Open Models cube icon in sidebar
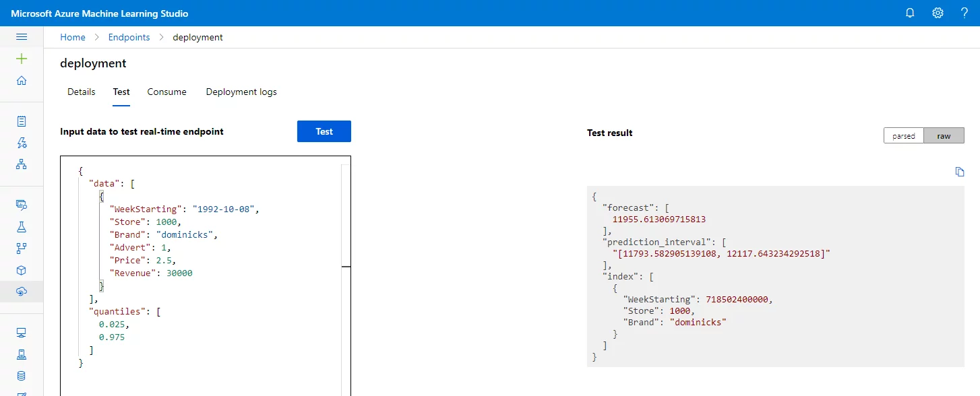This screenshot has width=980, height=396. click(x=22, y=270)
